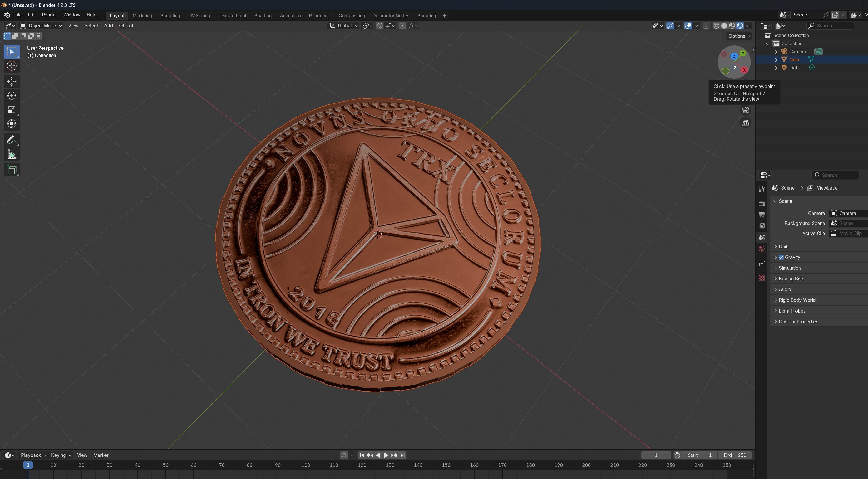Viewport: 868px width, 479px height.
Task: Open the Render properties tab
Action: point(762,204)
